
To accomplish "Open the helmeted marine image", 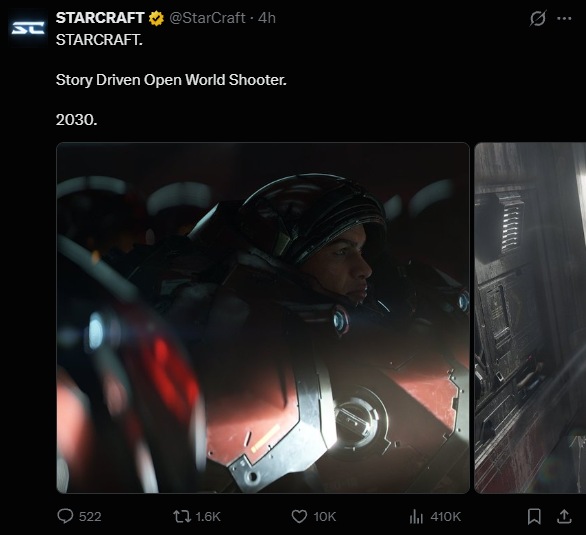I will pos(263,318).
